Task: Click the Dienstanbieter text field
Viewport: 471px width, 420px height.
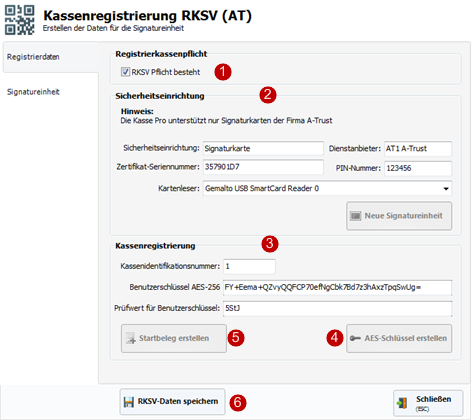Action: [x=418, y=149]
